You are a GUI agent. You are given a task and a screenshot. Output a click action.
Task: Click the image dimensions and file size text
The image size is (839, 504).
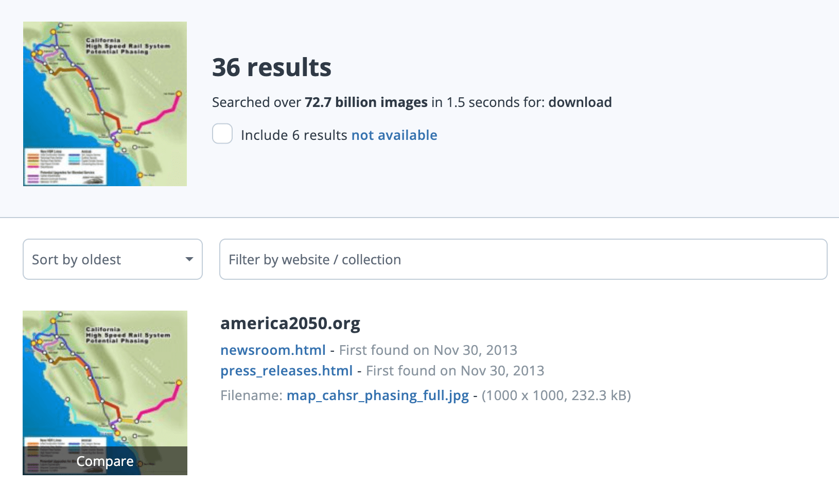click(x=556, y=395)
